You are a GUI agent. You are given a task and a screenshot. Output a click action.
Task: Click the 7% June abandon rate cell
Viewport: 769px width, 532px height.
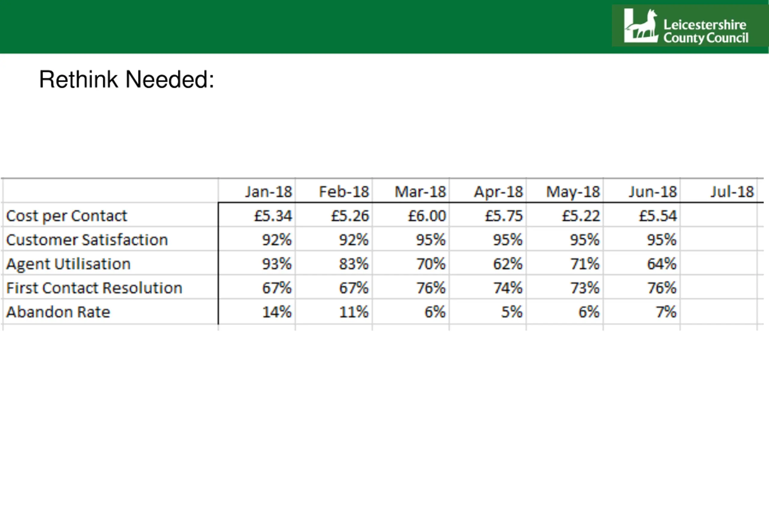point(642,311)
